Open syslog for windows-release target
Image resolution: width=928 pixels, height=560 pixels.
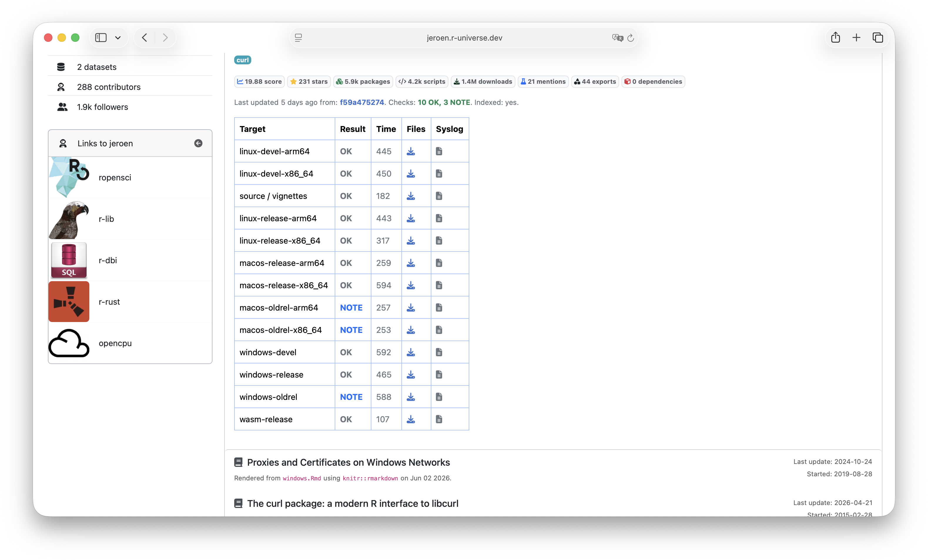coord(439,375)
